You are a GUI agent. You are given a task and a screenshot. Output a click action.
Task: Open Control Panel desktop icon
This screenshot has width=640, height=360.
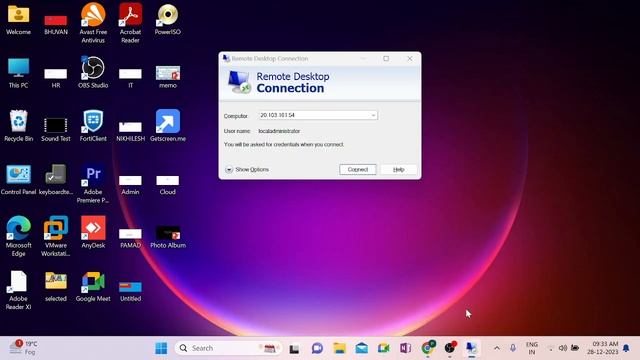18,180
